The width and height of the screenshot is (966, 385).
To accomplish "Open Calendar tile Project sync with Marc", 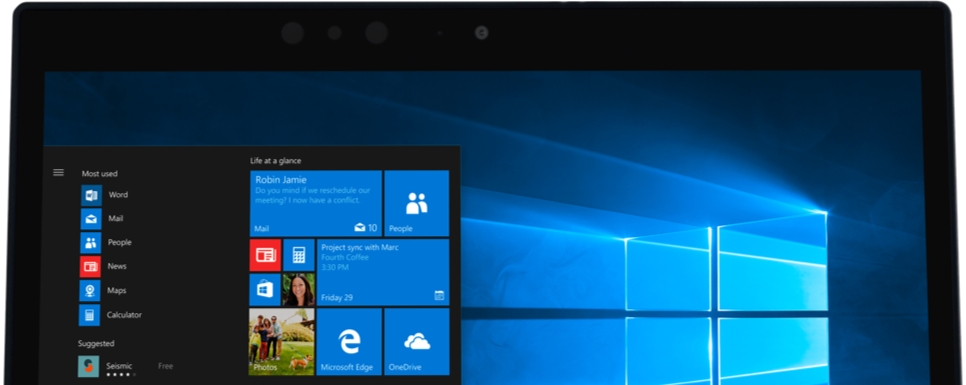I will point(383,272).
